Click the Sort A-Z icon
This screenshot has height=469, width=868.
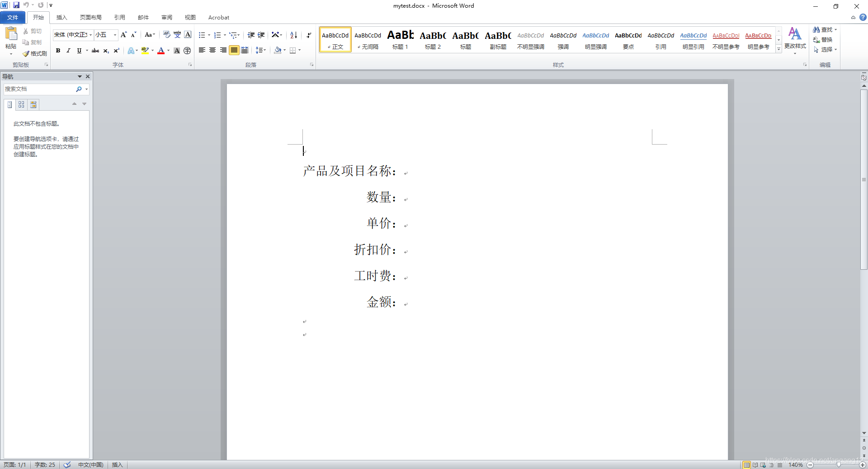pyautogui.click(x=293, y=35)
